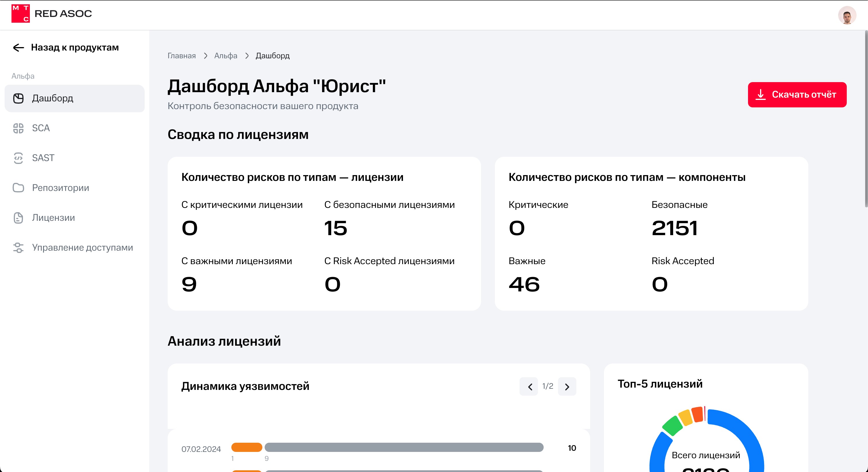
Task: Click the Управление доступами sliders icon
Action: pyautogui.click(x=19, y=247)
